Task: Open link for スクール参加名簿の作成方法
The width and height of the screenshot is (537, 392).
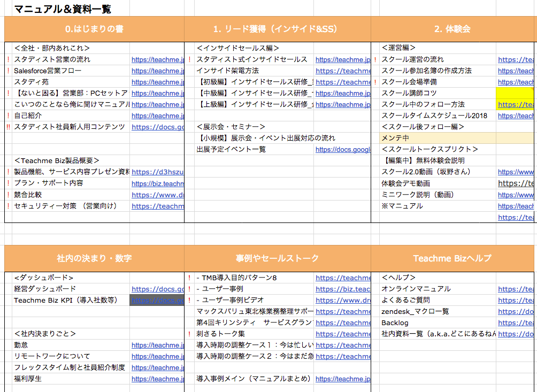Action: [516, 71]
